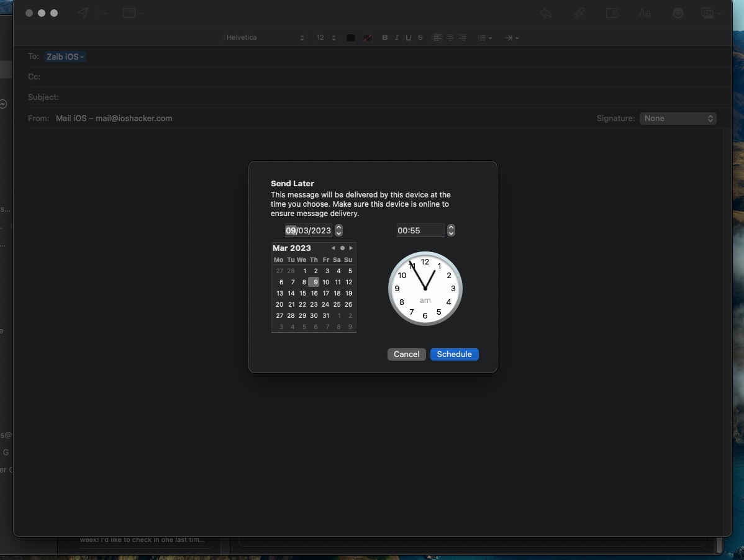744x560 pixels.
Task: Click the time stepper arrows
Action: tap(451, 230)
